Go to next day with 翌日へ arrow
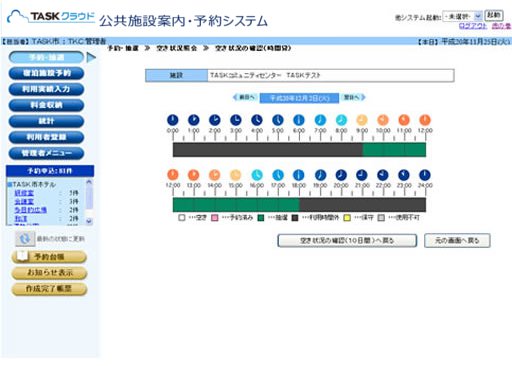The height and width of the screenshot is (366, 512). click(x=354, y=97)
